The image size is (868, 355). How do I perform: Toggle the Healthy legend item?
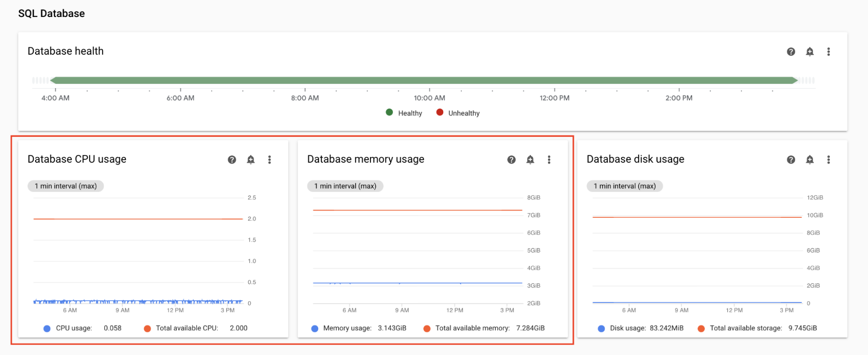[404, 113]
